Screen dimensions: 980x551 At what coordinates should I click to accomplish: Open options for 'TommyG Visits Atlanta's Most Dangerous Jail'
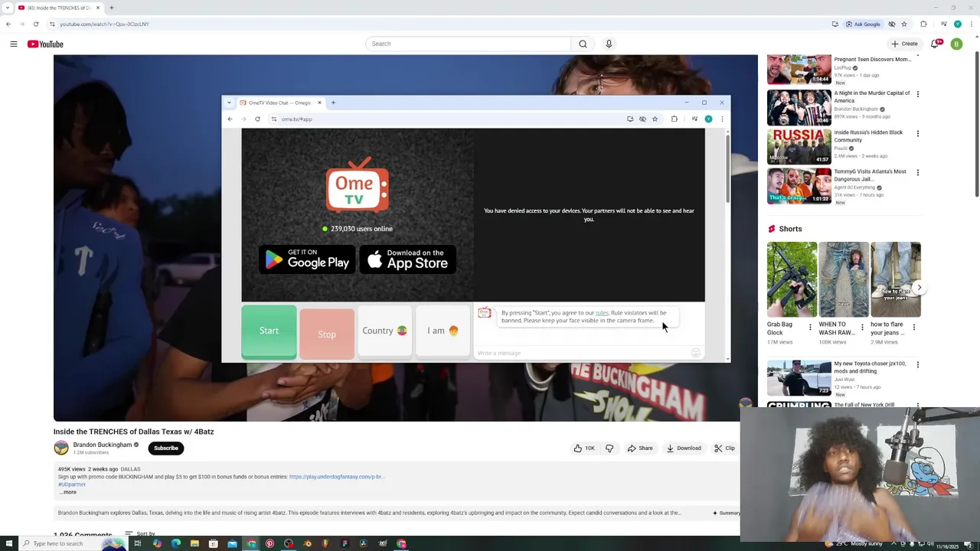click(x=917, y=173)
